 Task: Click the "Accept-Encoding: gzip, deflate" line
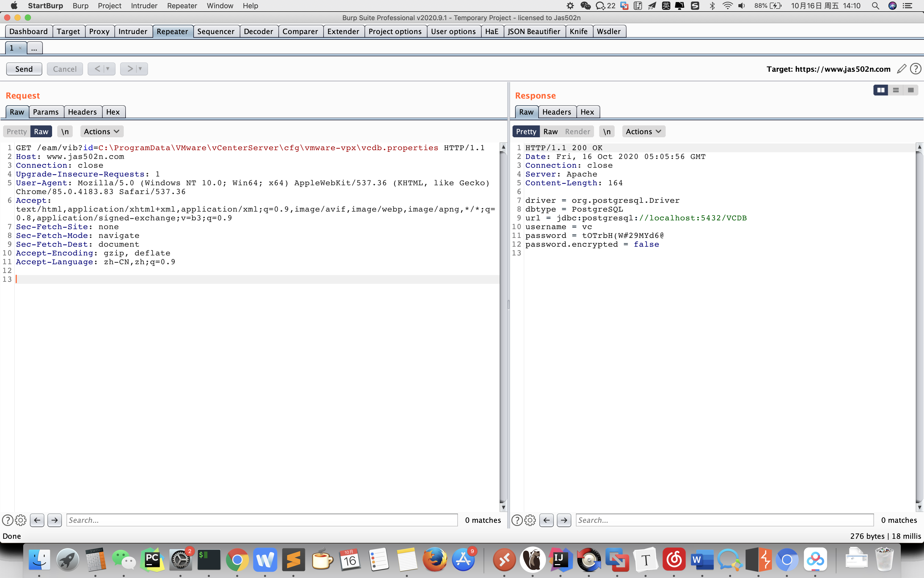93,253
